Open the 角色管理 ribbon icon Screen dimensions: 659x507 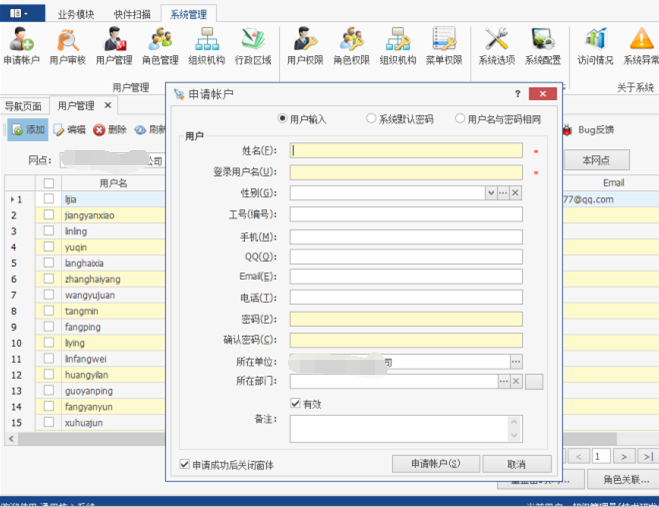(160, 45)
